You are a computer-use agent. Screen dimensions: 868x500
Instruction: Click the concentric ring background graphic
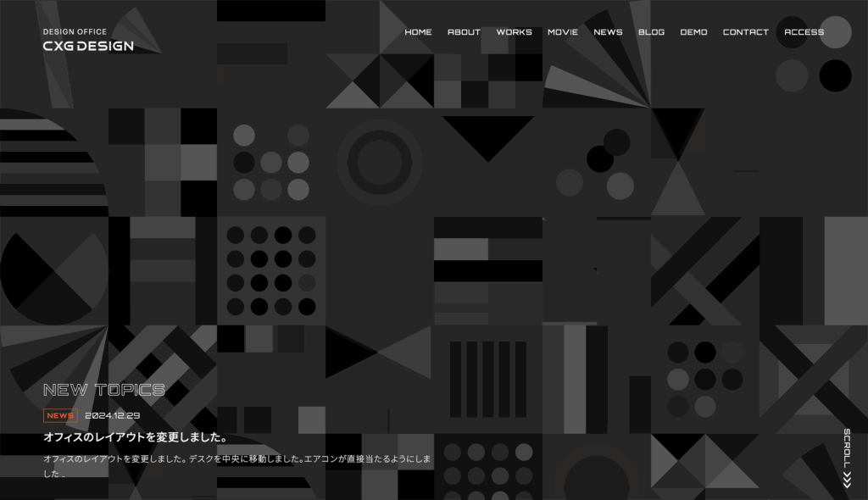tap(379, 162)
